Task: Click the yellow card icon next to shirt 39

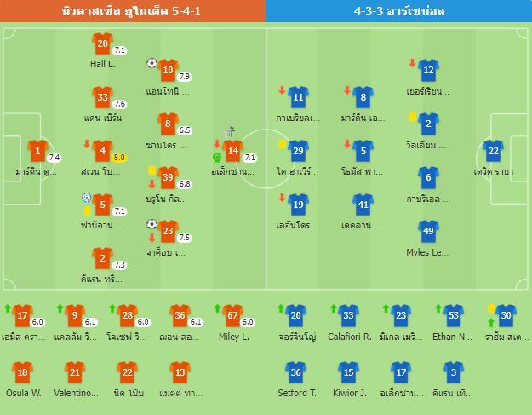Action: (152, 170)
